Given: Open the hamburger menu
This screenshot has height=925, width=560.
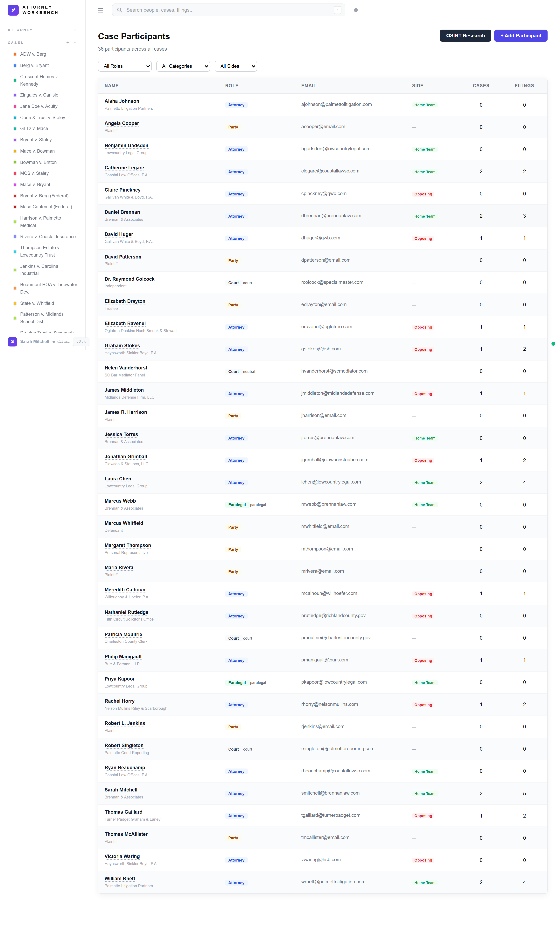Looking at the screenshot, I should click(100, 10).
